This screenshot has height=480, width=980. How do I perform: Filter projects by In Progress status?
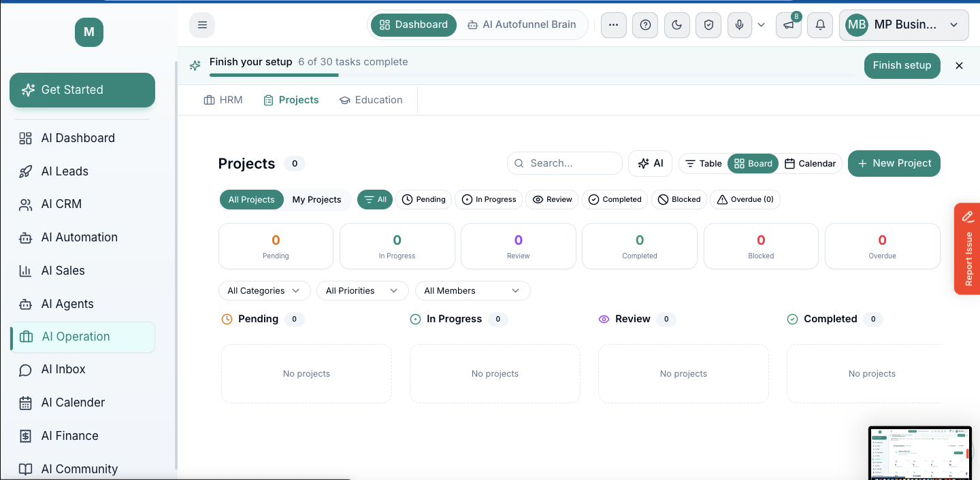489,200
